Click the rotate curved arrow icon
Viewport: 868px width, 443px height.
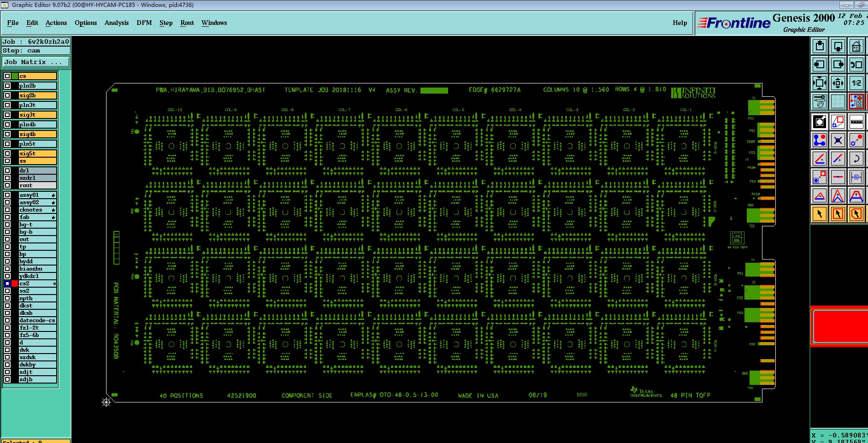pyautogui.click(x=856, y=159)
